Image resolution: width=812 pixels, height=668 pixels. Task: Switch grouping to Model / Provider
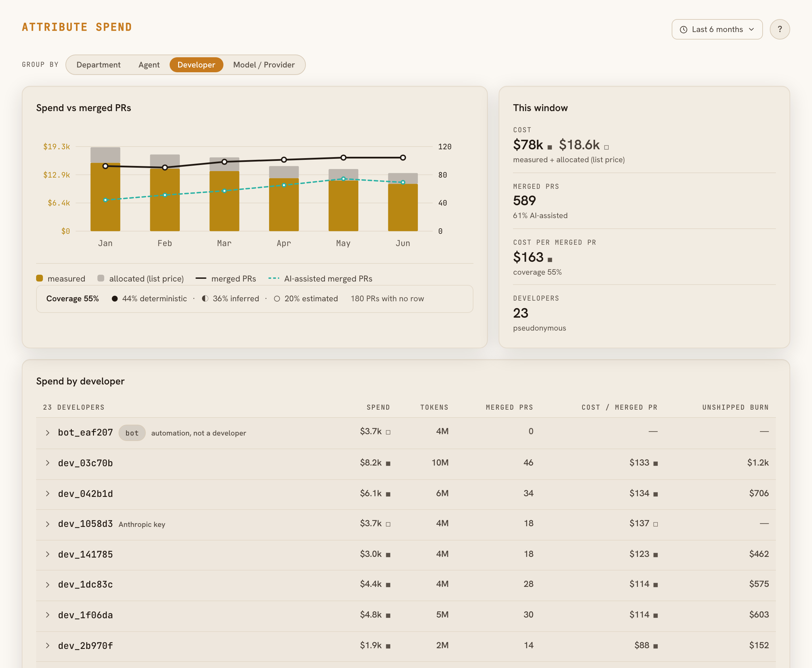tap(264, 65)
